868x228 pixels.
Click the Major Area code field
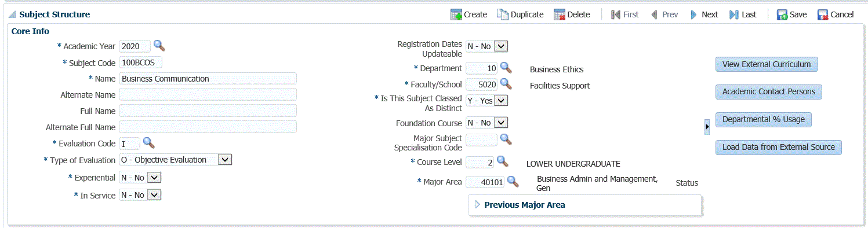(x=485, y=182)
